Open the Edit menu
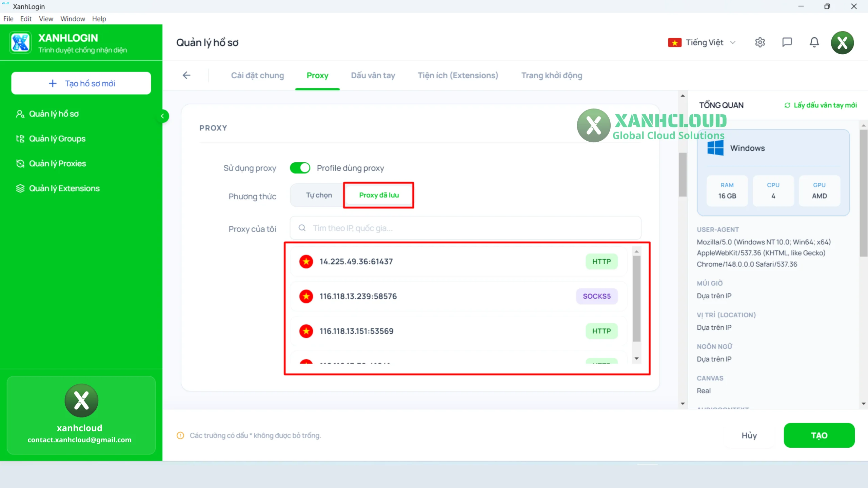The image size is (868, 488). click(x=26, y=19)
